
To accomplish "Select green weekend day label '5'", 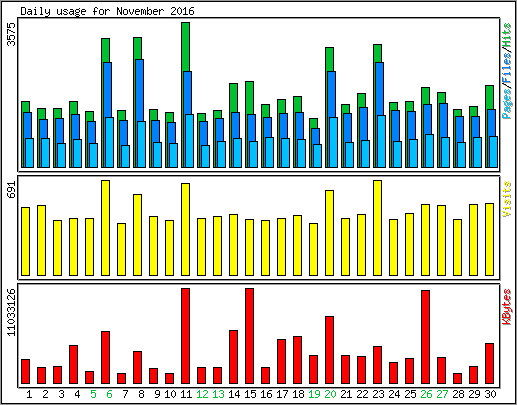I will pyautogui.click(x=93, y=394).
